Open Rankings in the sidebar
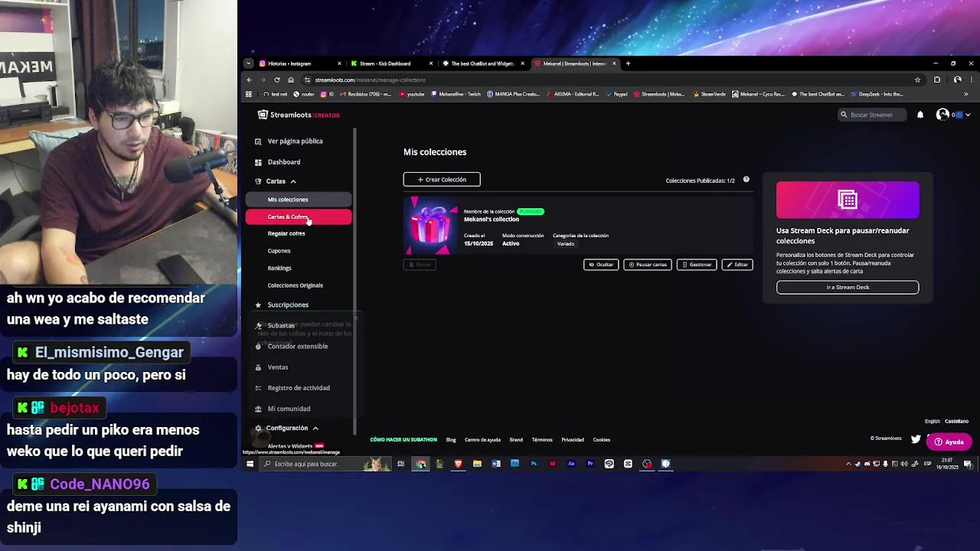The width and height of the screenshot is (980, 551). click(x=279, y=269)
